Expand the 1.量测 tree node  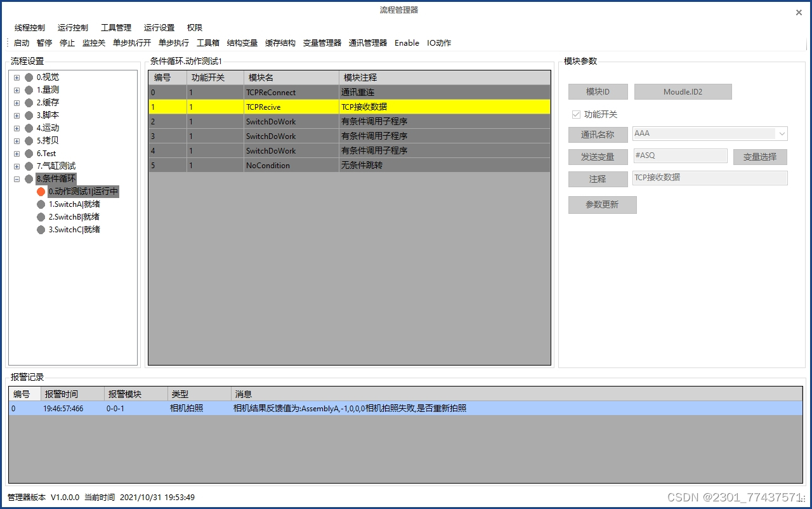16,90
